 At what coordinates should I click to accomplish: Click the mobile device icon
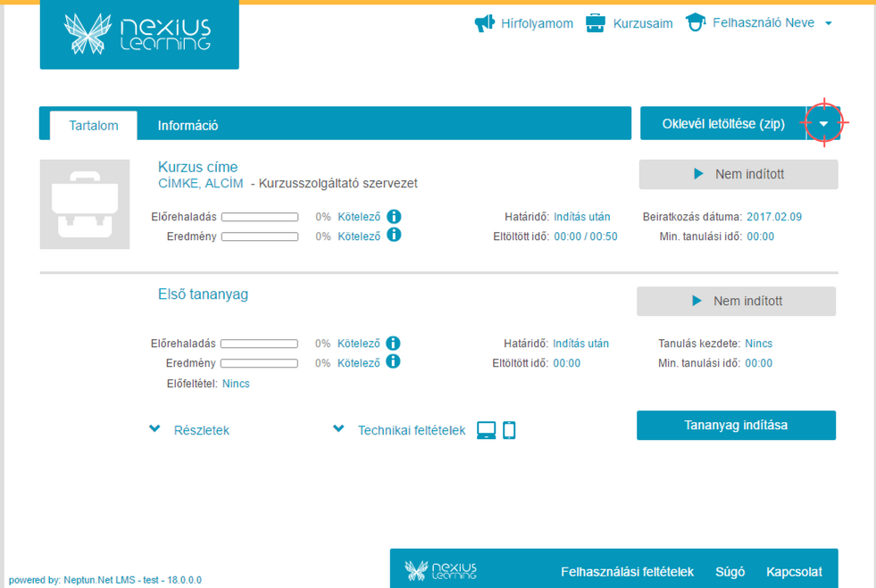pyautogui.click(x=509, y=430)
